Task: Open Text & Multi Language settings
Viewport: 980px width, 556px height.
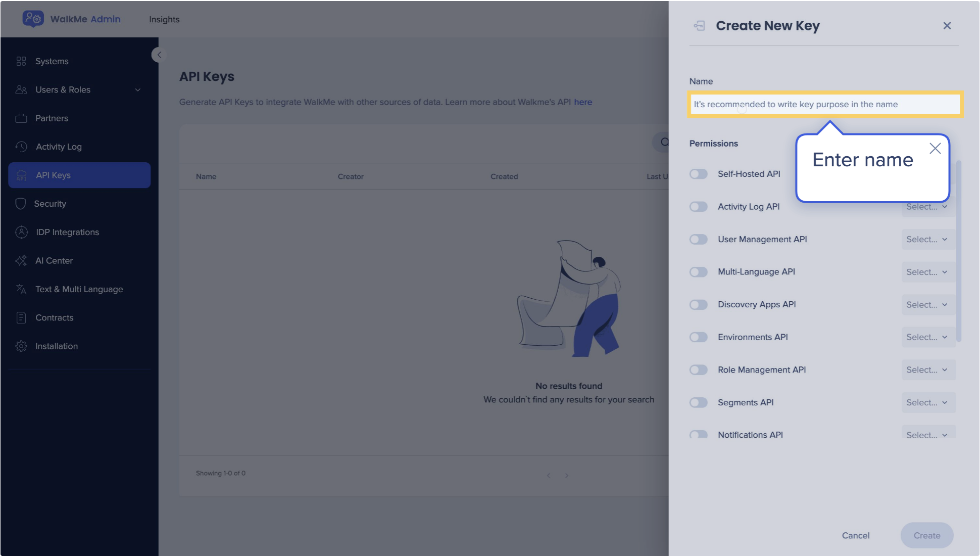Action: point(79,289)
